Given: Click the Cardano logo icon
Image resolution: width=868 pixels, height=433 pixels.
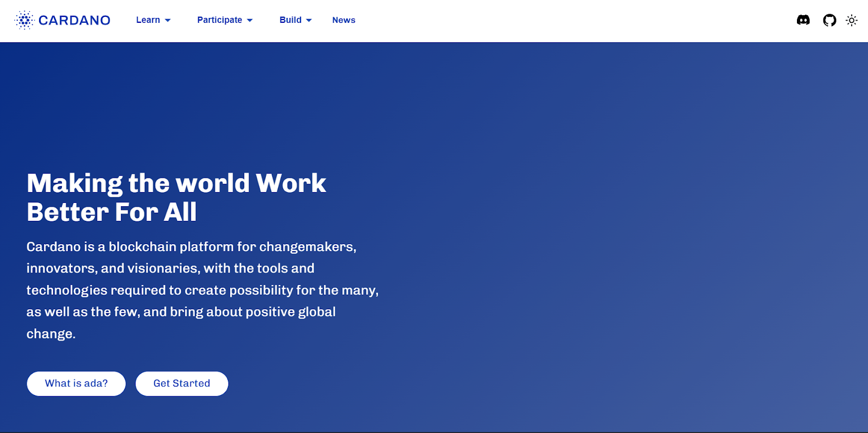Looking at the screenshot, I should 24,20.
